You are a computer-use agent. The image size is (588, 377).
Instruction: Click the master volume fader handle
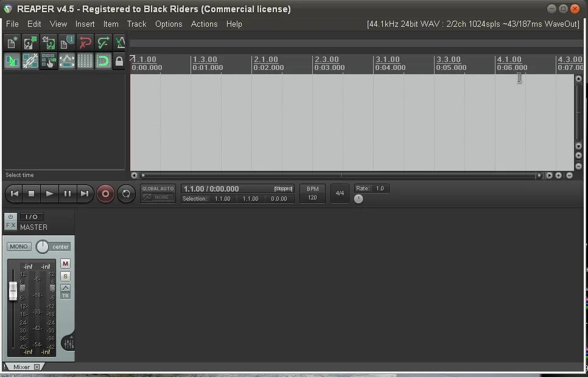13,291
